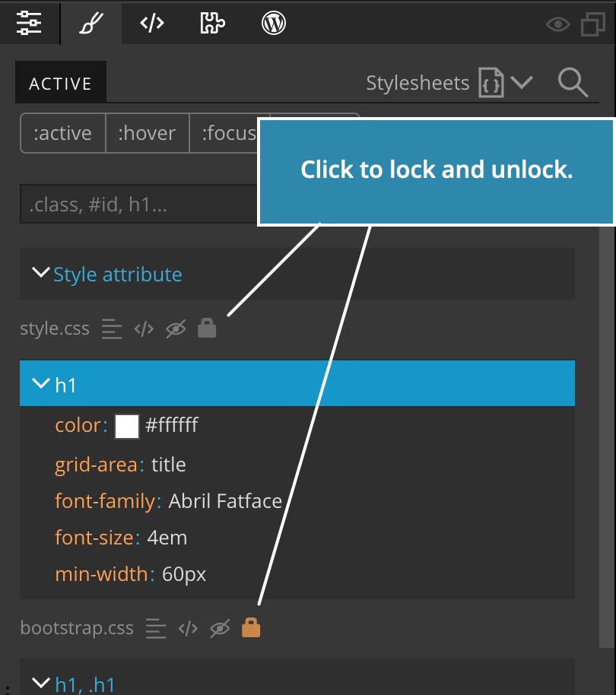
Task: Unlock bootstrap.css with orange lock icon
Action: click(x=251, y=627)
